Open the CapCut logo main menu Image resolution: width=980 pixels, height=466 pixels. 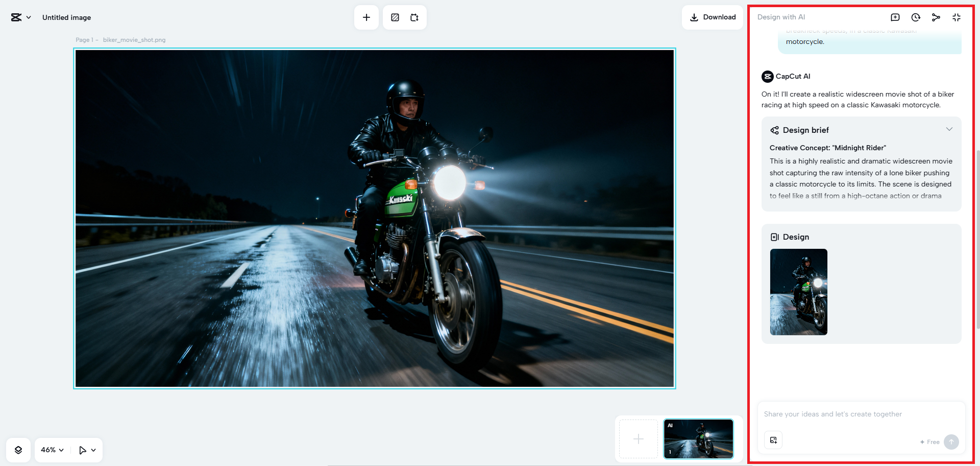[x=20, y=17]
